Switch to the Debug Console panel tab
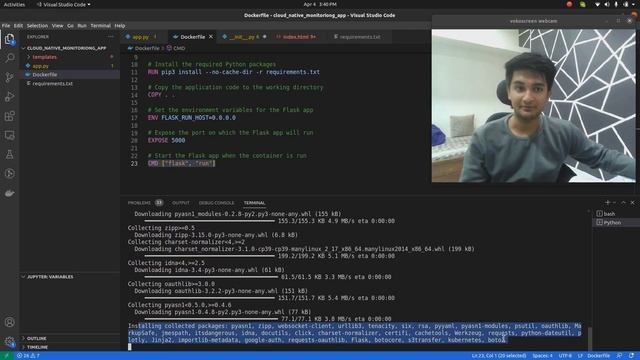The width and height of the screenshot is (640, 360). 216,203
